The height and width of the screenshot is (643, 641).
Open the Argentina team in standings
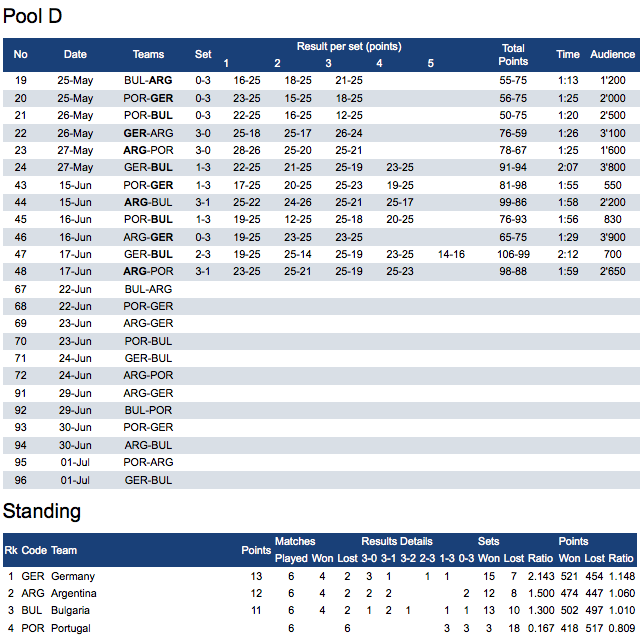(x=75, y=593)
